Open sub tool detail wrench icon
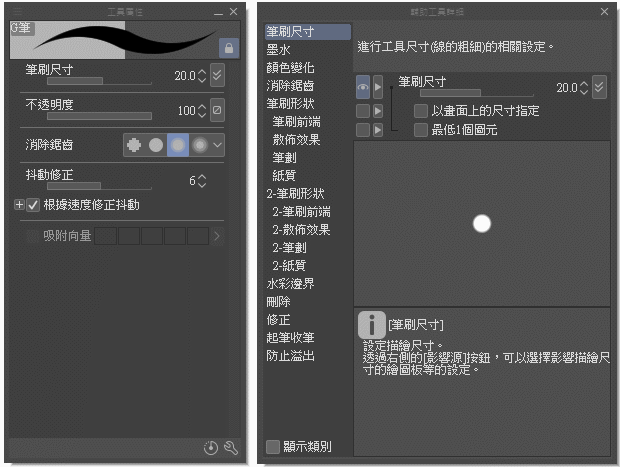This screenshot has width=620, height=467. pyautogui.click(x=231, y=448)
